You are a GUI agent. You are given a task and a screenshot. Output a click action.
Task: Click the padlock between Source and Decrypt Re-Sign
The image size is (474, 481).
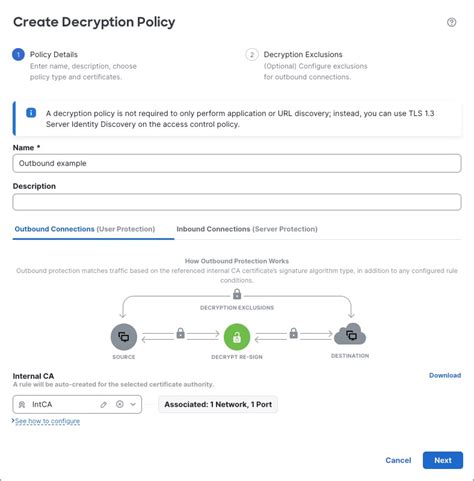180,333
